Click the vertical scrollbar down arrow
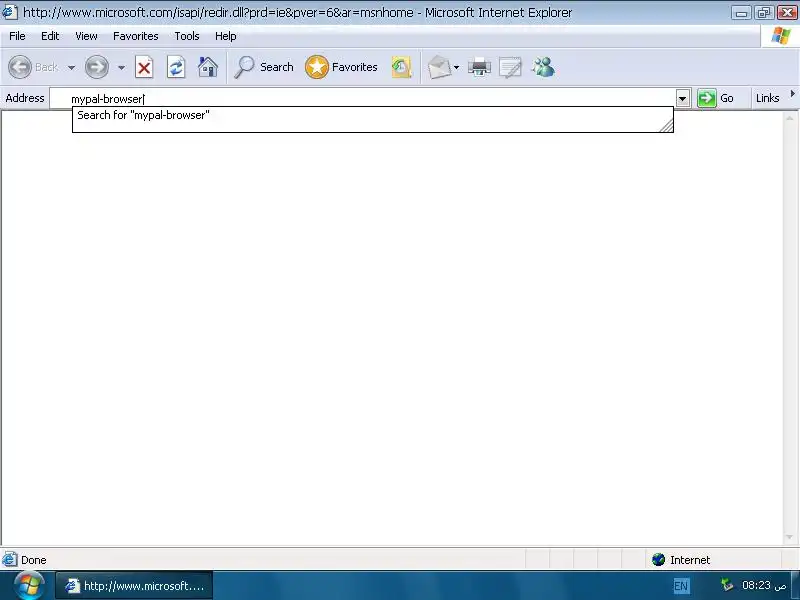The height and width of the screenshot is (600, 800). coord(790,537)
